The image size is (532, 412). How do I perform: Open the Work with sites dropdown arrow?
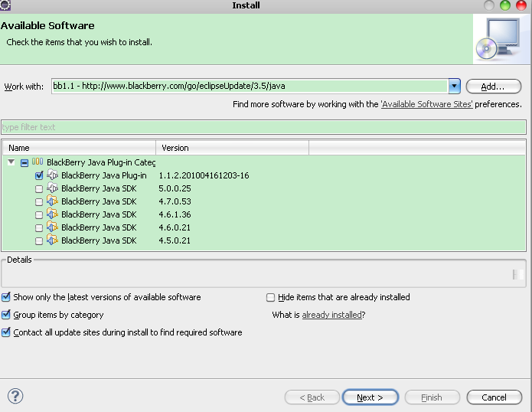click(x=454, y=87)
